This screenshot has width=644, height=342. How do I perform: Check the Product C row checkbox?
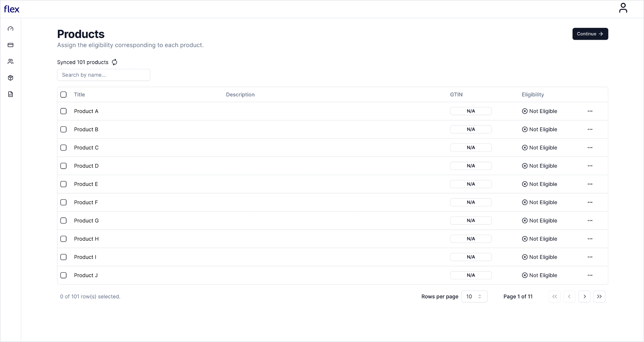pos(64,148)
